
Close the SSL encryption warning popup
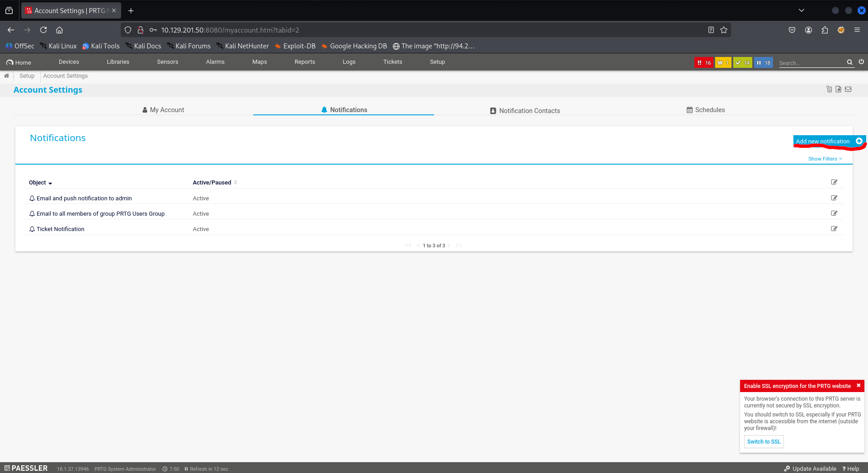coord(858,386)
